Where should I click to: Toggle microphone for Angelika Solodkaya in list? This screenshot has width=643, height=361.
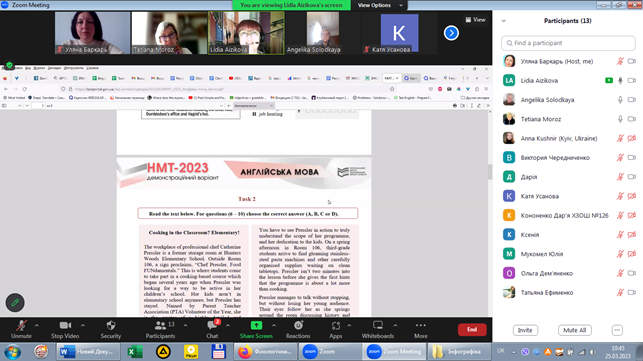click(620, 100)
